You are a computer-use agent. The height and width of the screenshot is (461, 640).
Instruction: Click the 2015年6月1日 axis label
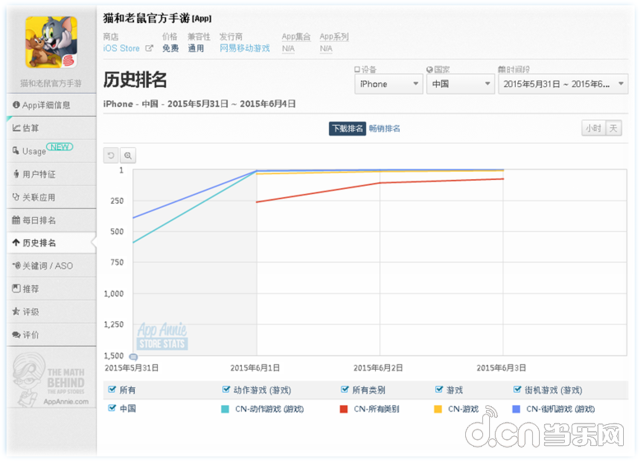pos(255,368)
